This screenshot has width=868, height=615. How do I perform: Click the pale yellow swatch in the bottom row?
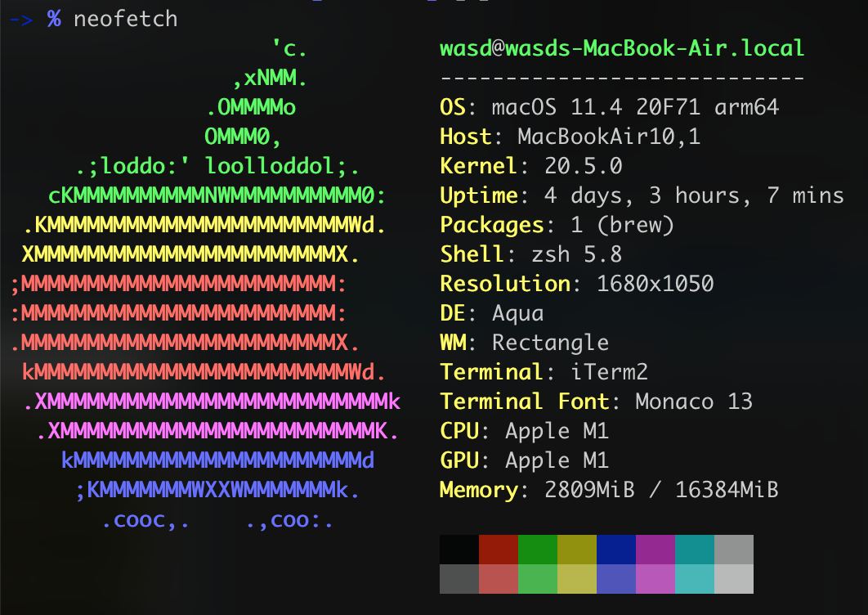(x=577, y=579)
